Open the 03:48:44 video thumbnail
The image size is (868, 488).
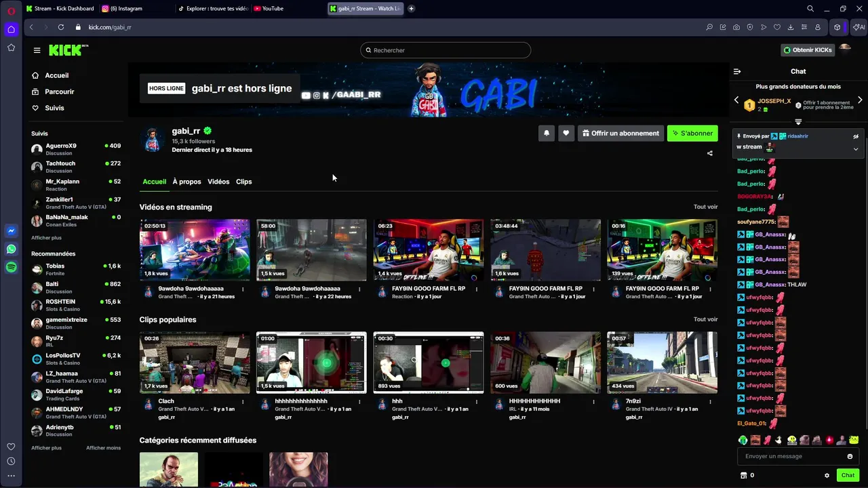(545, 249)
